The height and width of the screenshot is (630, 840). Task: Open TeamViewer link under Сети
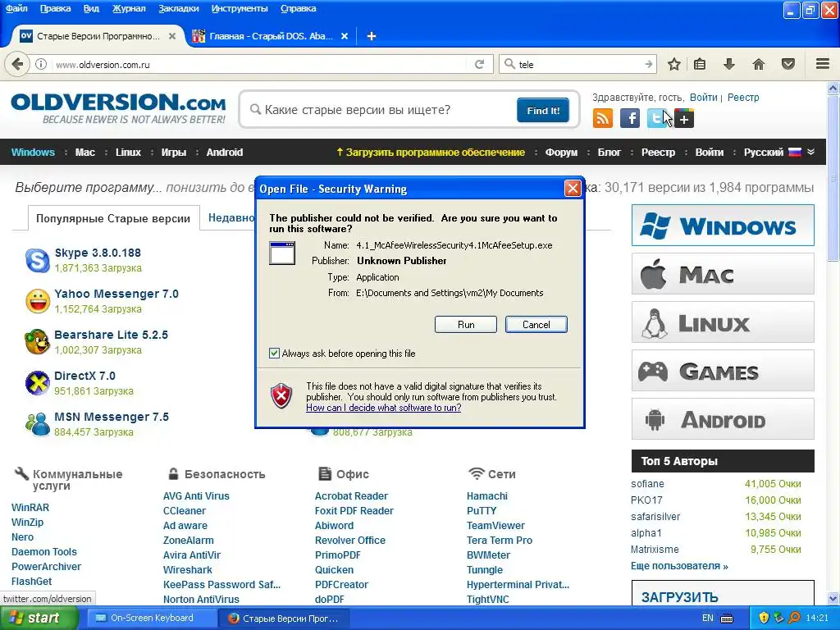[x=495, y=526]
